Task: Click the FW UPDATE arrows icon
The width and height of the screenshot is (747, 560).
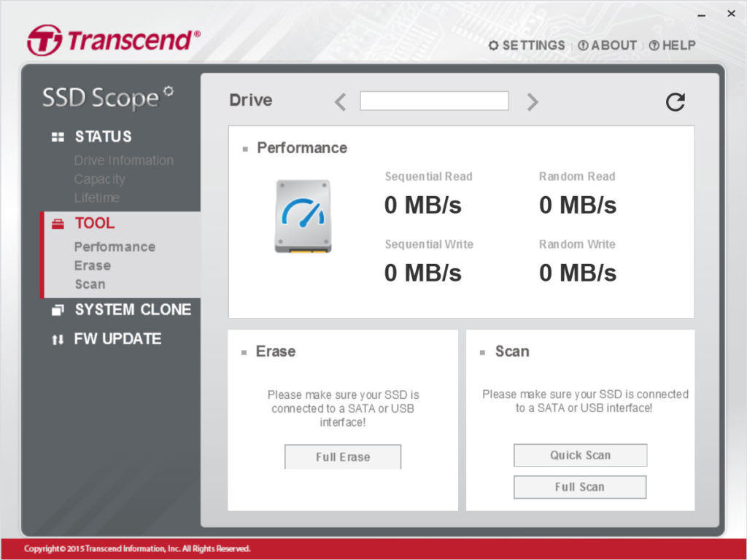Action: click(58, 340)
